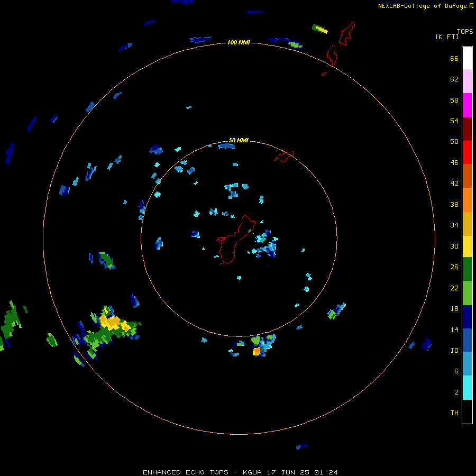This screenshot has width=476, height=476.
Task: Pick the bright yellow legend swatch
Action: [467, 246]
